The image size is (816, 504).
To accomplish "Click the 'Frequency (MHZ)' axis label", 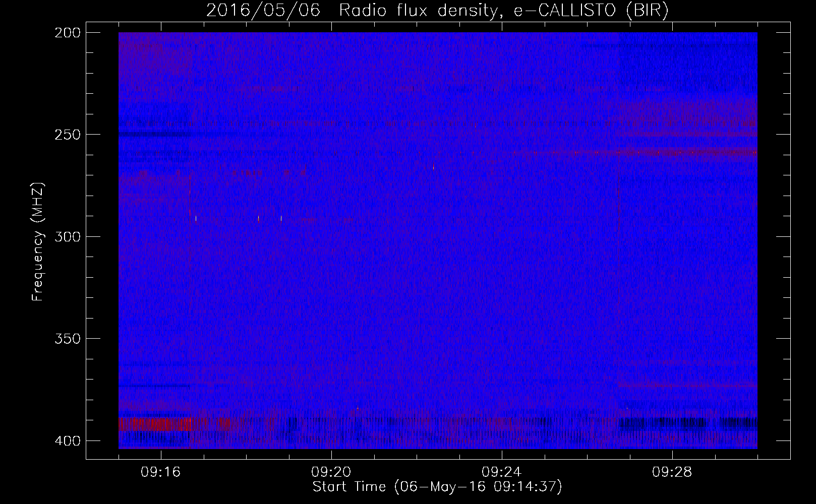I will [38, 242].
